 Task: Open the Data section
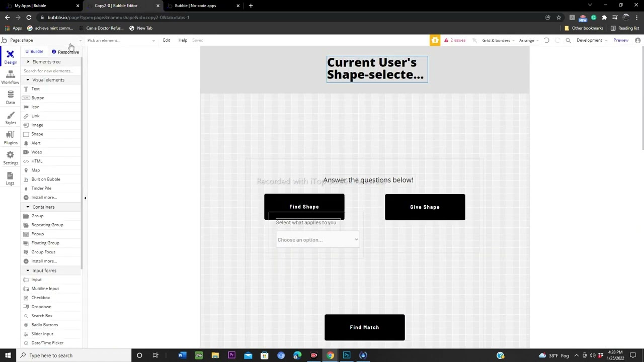click(x=10, y=98)
